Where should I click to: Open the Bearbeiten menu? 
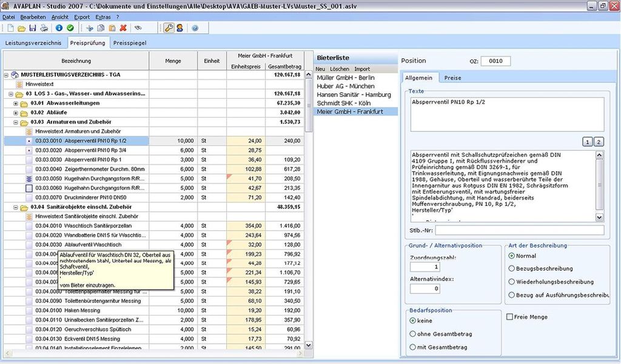[33, 17]
